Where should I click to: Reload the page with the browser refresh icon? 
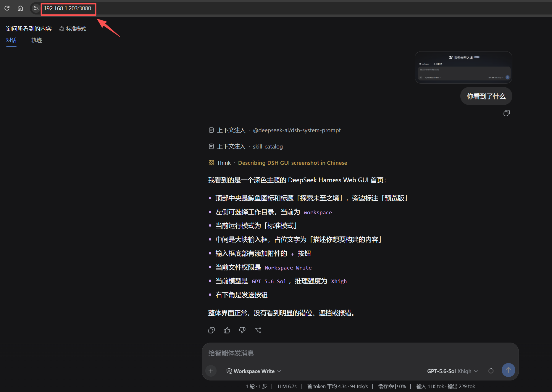(x=7, y=8)
